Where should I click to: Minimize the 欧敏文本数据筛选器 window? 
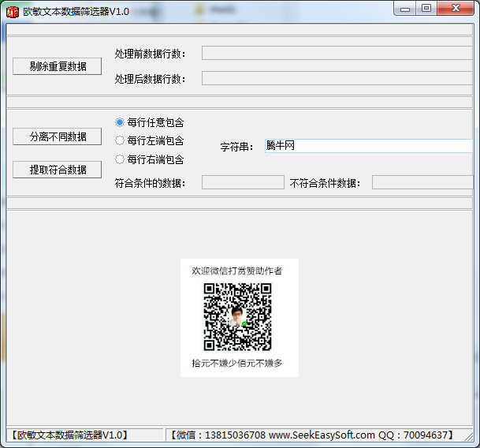pyautogui.click(x=404, y=9)
